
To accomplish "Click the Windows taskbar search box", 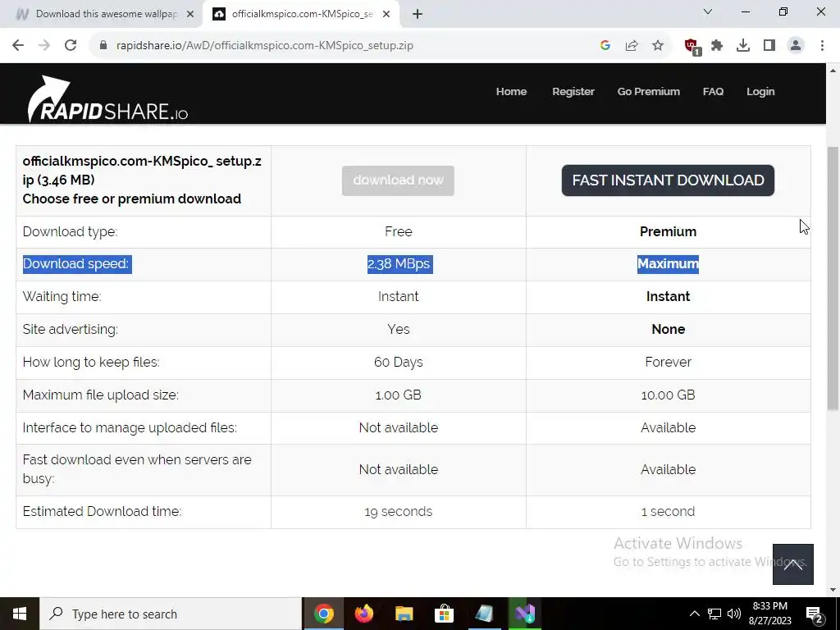I will click(x=171, y=614).
